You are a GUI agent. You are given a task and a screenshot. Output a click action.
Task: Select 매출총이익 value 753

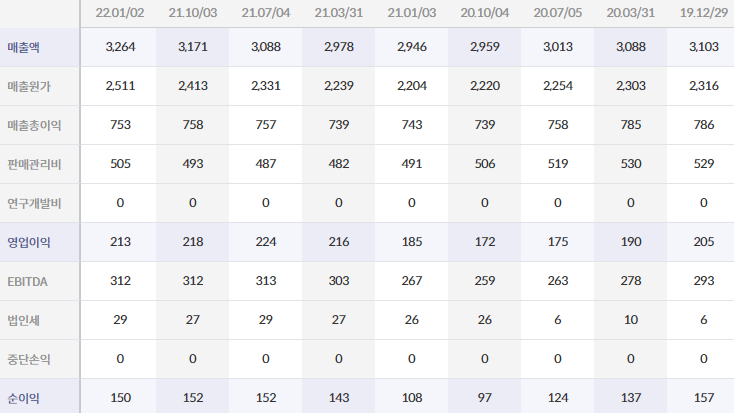pyautogui.click(x=120, y=125)
